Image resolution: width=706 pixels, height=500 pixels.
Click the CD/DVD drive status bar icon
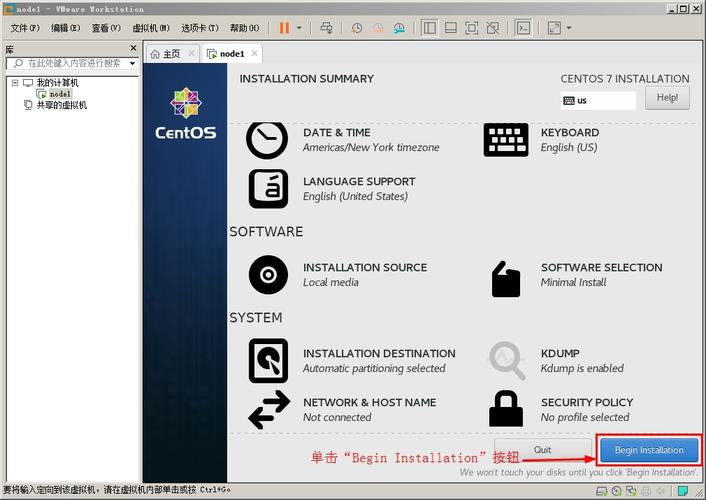tap(616, 491)
